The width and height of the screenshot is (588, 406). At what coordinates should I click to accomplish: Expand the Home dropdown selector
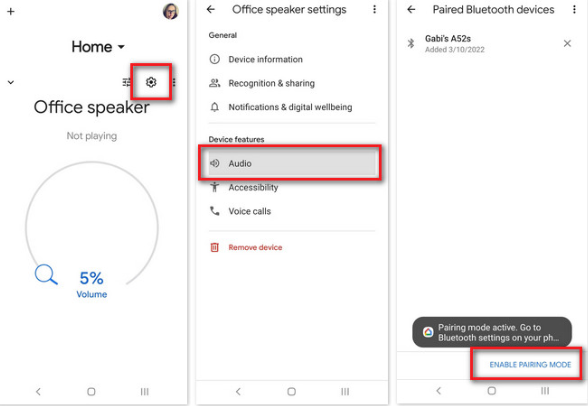point(98,47)
